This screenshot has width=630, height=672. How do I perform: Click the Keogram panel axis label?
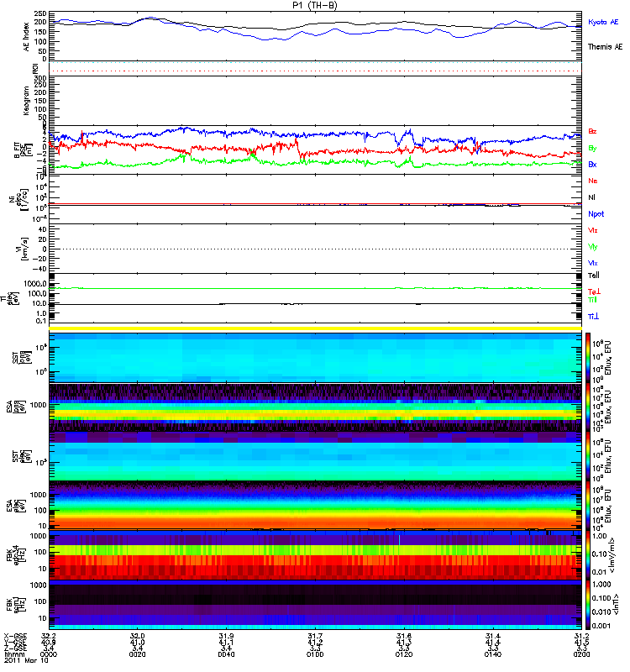pyautogui.click(x=25, y=99)
